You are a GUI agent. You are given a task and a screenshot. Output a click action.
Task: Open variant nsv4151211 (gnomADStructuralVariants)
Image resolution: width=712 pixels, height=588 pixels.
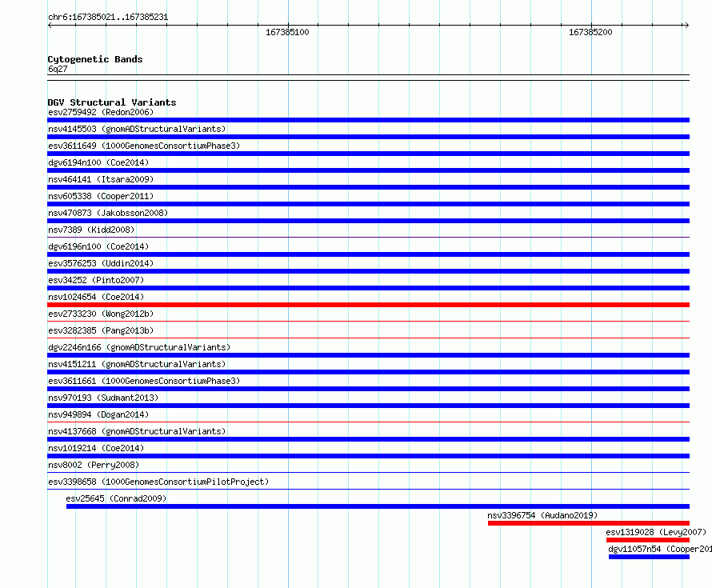point(137,364)
